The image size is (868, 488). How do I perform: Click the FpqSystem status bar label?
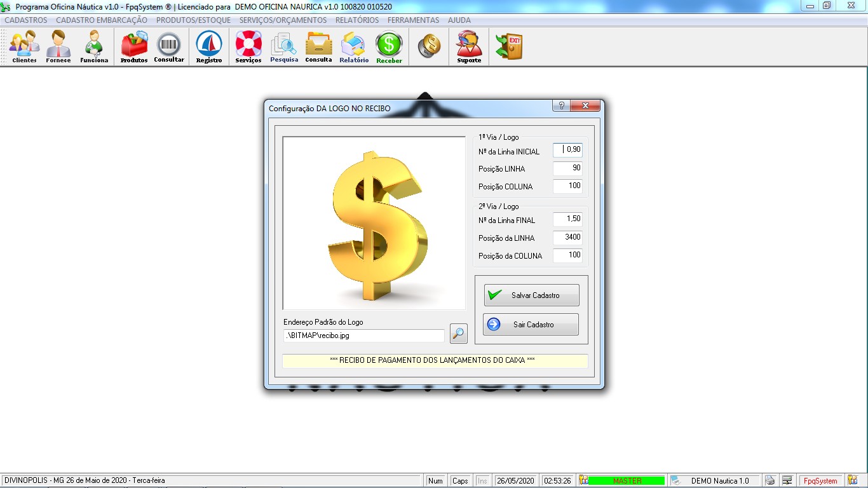pos(820,481)
